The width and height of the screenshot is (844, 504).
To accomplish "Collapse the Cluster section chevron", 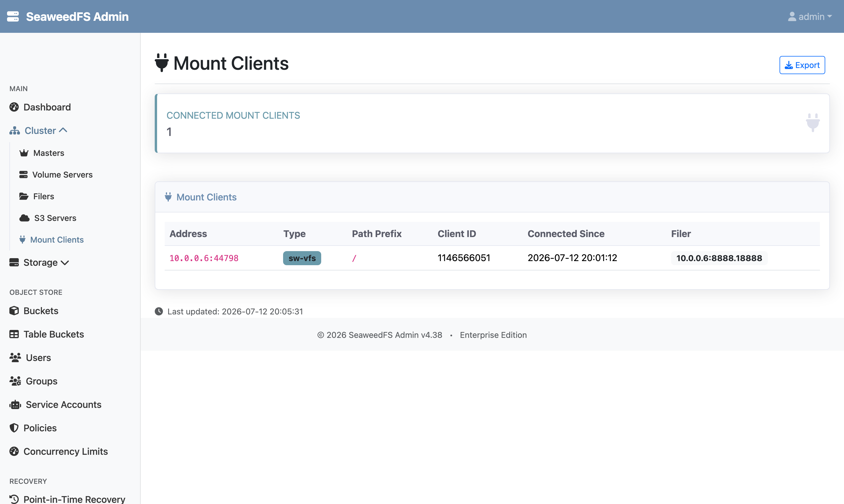I will coord(63,130).
